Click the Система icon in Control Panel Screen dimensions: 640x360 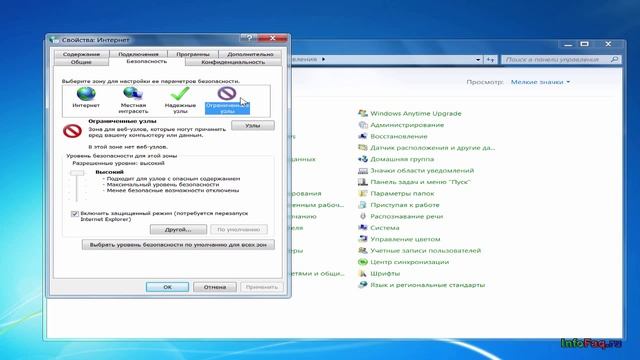[x=362, y=227]
